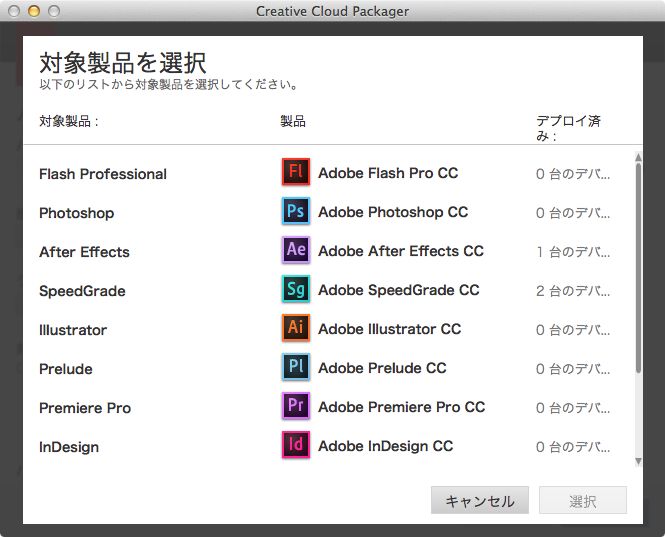Image resolution: width=665 pixels, height=537 pixels.
Task: Click the SpeedGrade Sg icon
Action: (296, 289)
